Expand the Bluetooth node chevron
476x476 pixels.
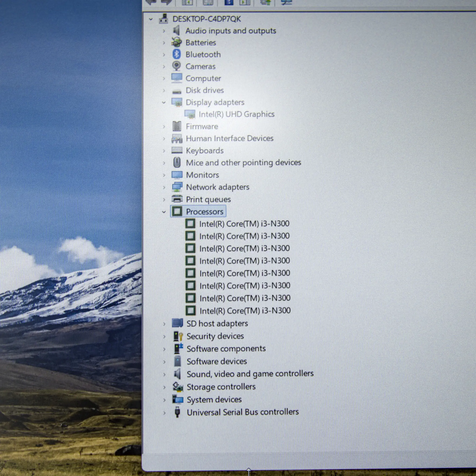164,54
